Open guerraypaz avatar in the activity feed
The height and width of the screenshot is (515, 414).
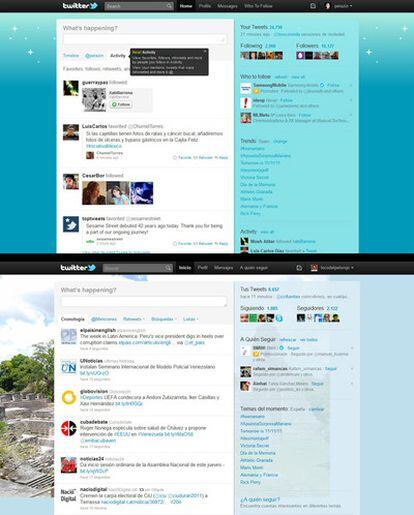click(71, 88)
